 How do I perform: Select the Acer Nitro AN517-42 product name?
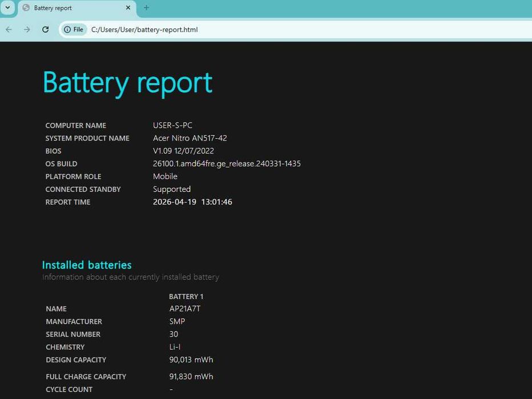[190, 138]
